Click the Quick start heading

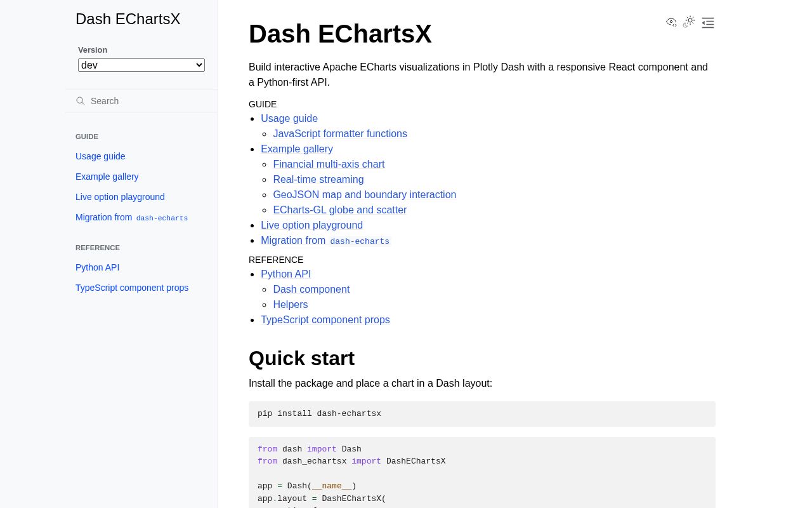click(x=301, y=359)
